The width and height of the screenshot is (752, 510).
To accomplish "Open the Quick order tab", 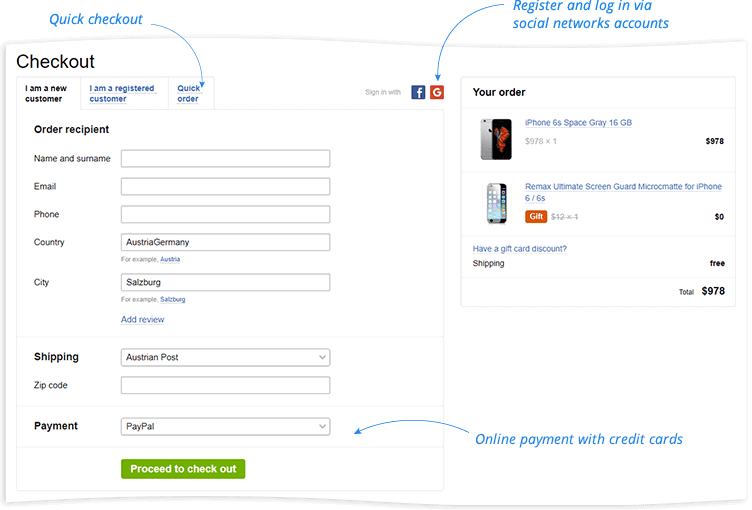I will click(x=188, y=94).
